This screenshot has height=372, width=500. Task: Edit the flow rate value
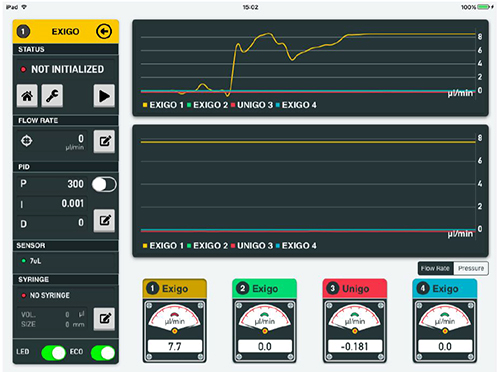(x=104, y=141)
